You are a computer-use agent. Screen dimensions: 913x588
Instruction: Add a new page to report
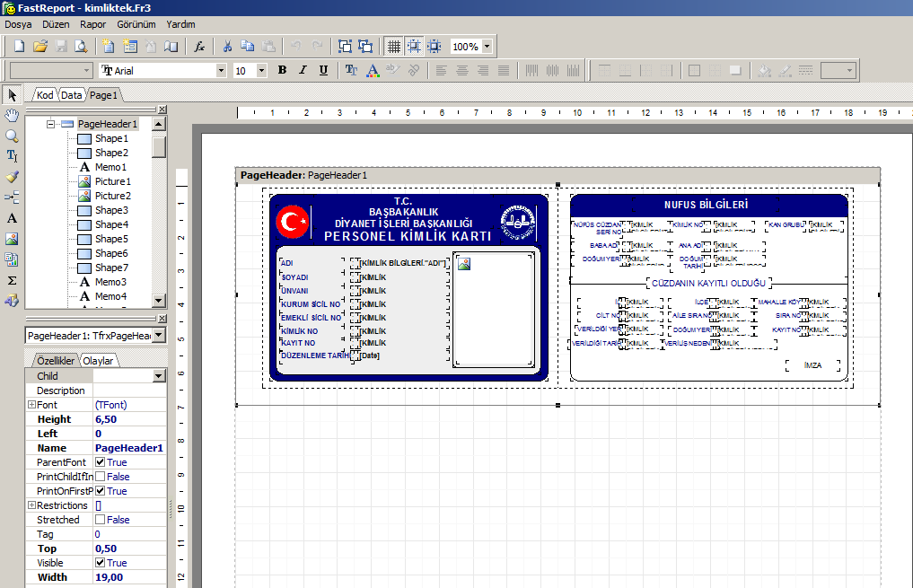pos(109,47)
